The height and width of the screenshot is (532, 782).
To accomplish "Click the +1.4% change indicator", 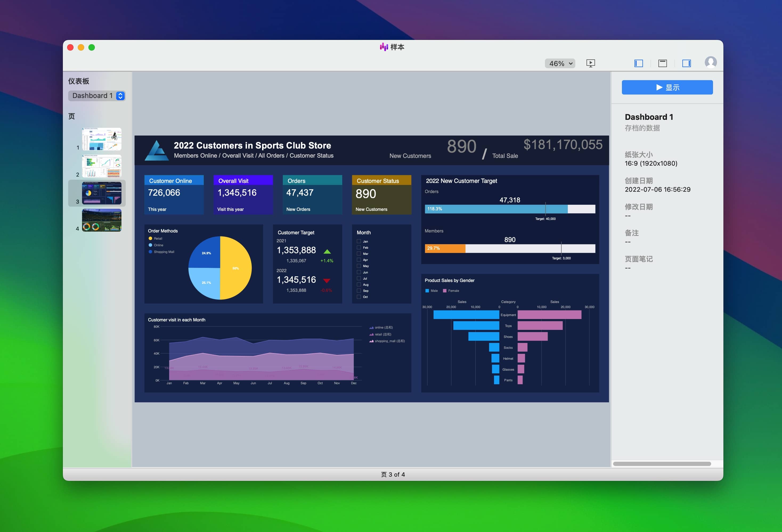I will [327, 261].
